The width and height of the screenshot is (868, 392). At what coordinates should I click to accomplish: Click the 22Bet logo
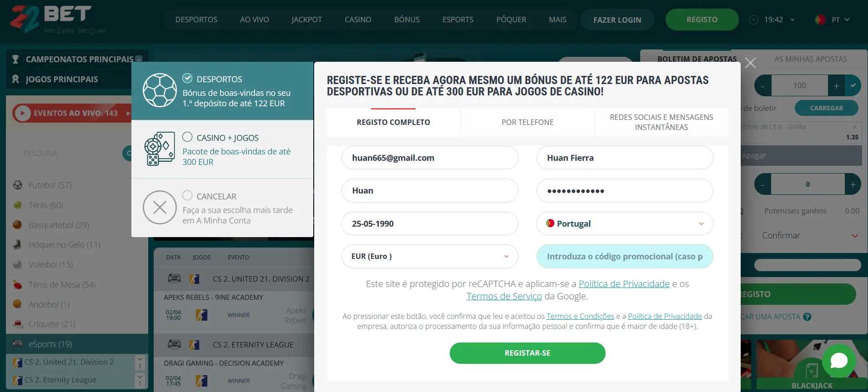click(51, 19)
